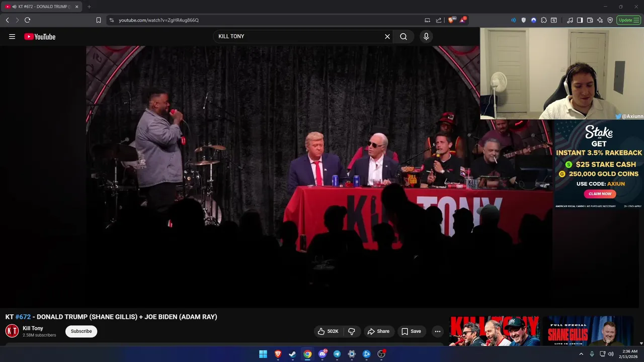Reload the current page
Image resolution: width=644 pixels, height=362 pixels.
coord(27,20)
